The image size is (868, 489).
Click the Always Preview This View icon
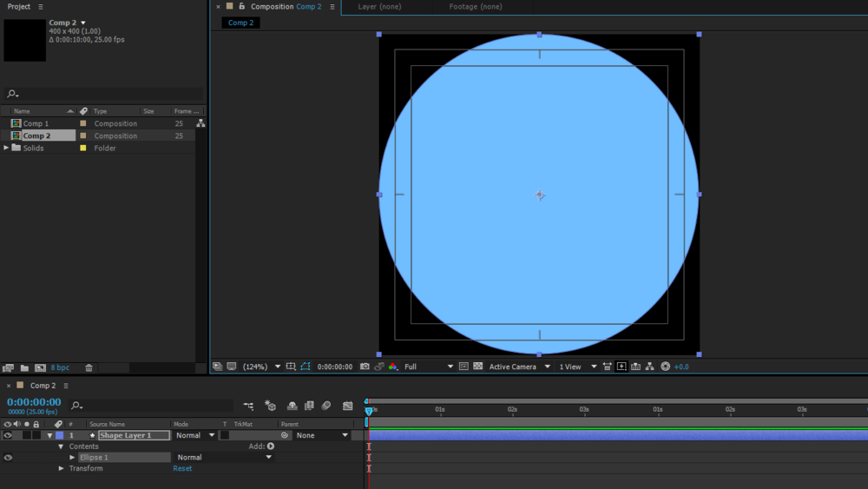pos(218,367)
